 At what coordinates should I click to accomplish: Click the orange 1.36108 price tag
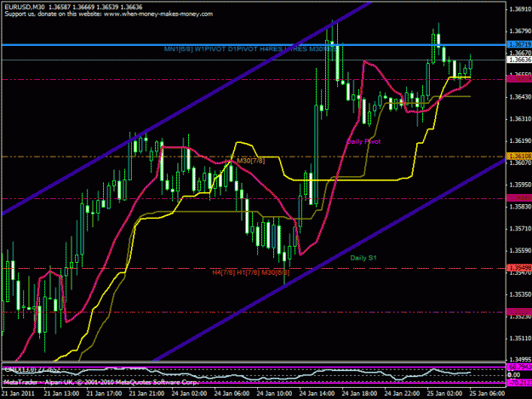[519, 156]
